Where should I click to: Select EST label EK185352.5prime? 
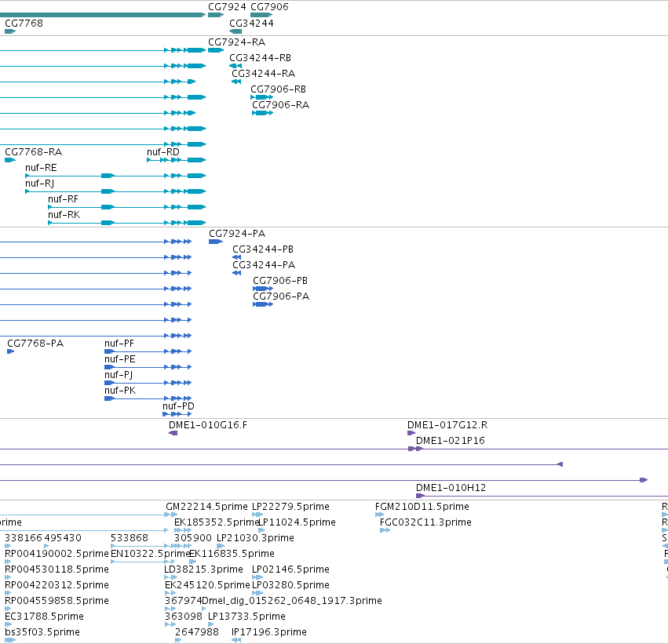217,522
